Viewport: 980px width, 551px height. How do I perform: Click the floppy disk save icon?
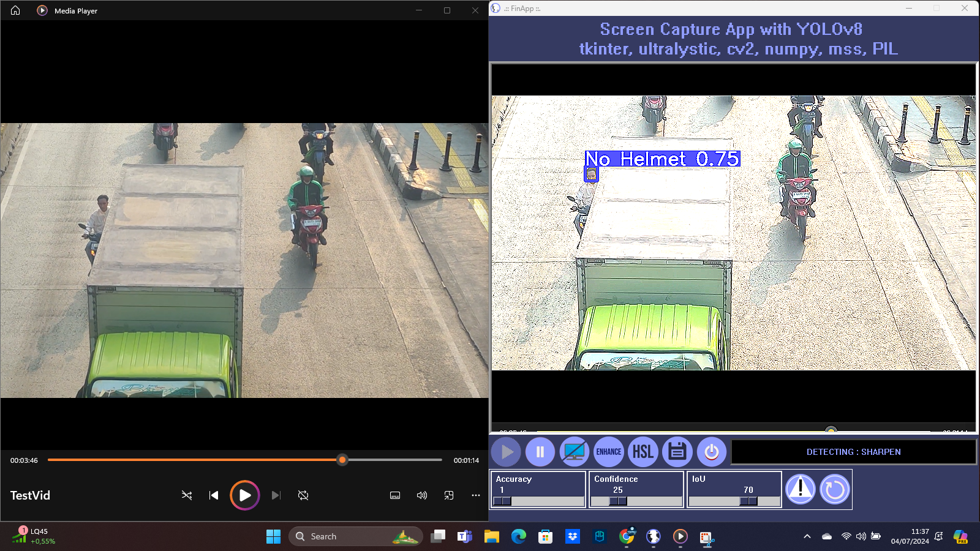click(677, 452)
